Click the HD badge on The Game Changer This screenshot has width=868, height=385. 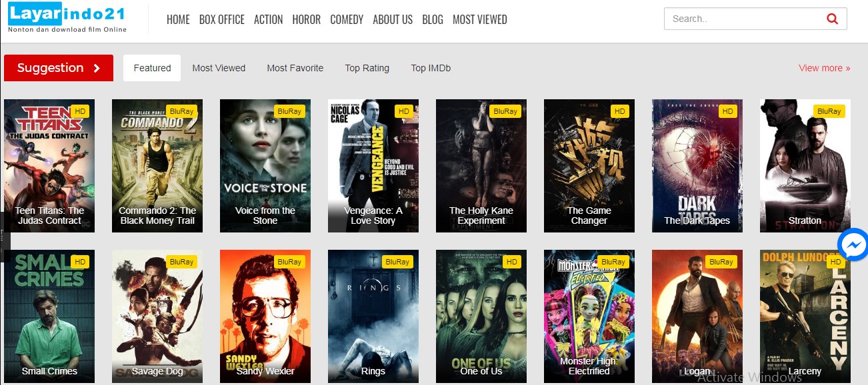pyautogui.click(x=620, y=111)
